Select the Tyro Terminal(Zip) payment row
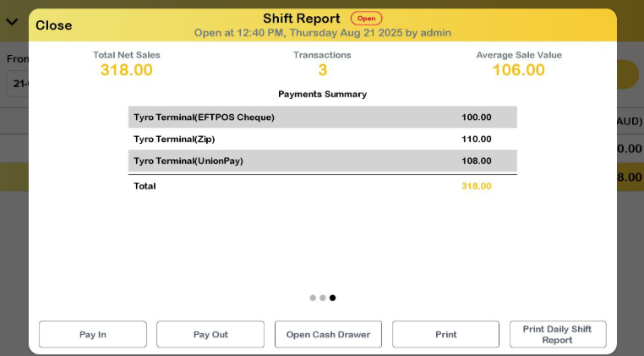644x356 pixels. click(322, 139)
